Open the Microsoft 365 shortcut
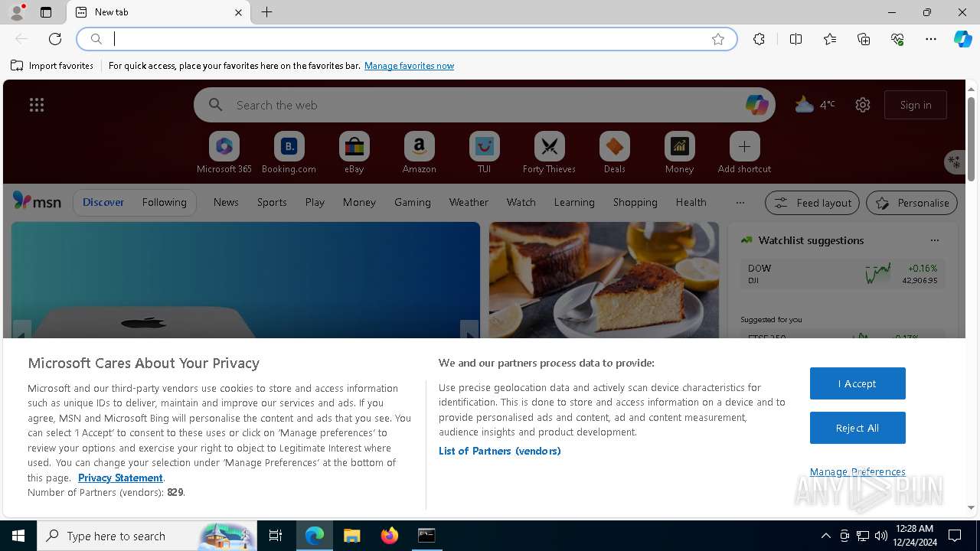This screenshot has width=980, height=551. [224, 153]
